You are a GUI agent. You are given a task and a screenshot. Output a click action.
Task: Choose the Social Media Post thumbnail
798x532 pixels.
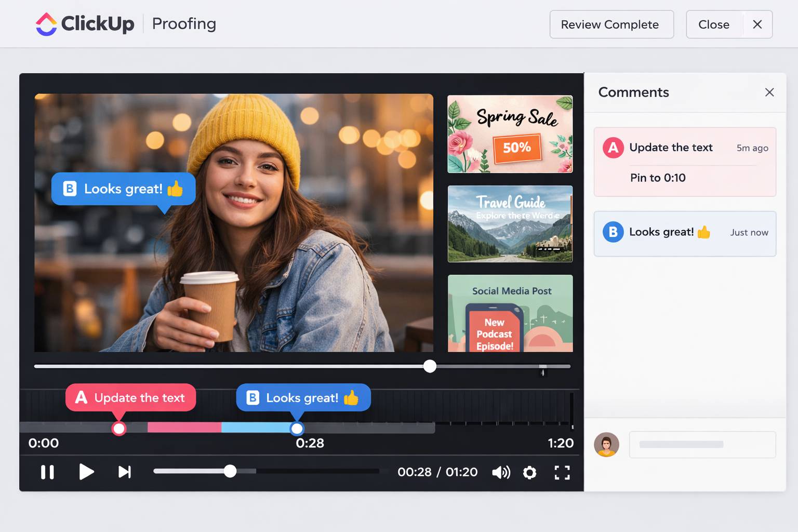[x=510, y=313]
